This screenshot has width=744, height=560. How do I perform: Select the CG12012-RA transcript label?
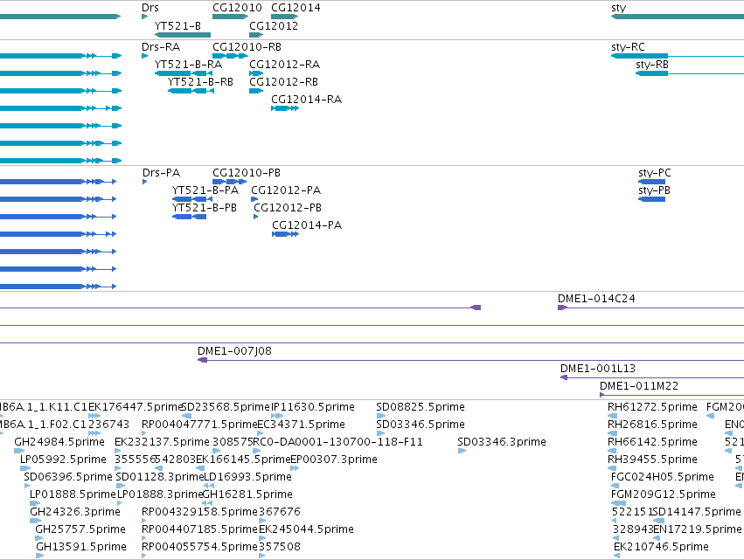285,65
